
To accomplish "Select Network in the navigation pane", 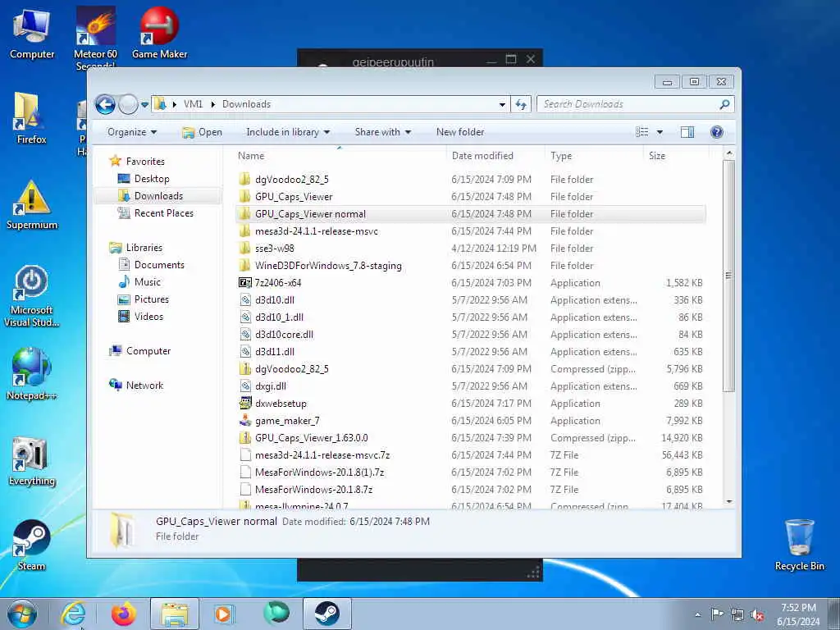I will (144, 386).
